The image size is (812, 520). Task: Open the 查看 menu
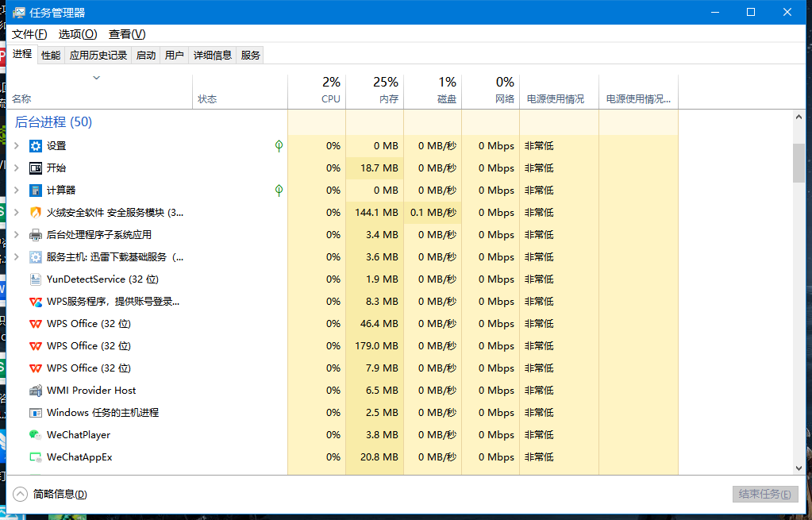(125, 34)
